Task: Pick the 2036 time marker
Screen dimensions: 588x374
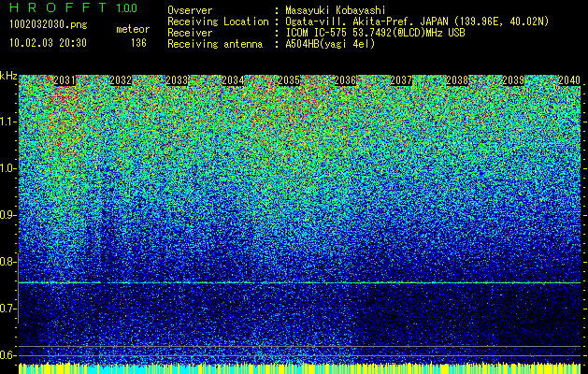Action: [345, 80]
